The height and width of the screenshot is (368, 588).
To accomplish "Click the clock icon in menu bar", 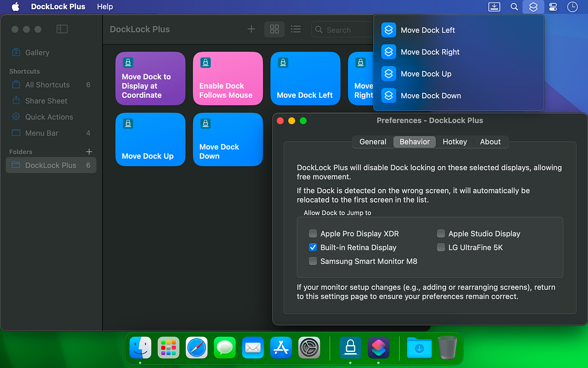I will [x=572, y=7].
